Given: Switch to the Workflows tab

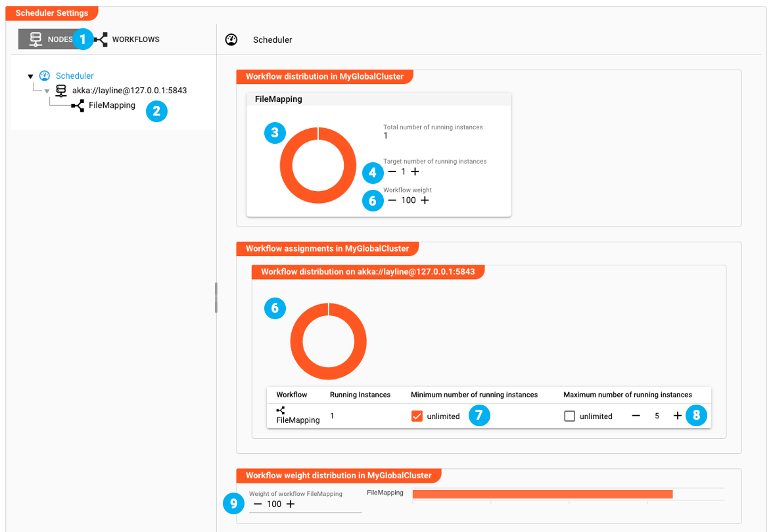Looking at the screenshot, I should click(128, 39).
